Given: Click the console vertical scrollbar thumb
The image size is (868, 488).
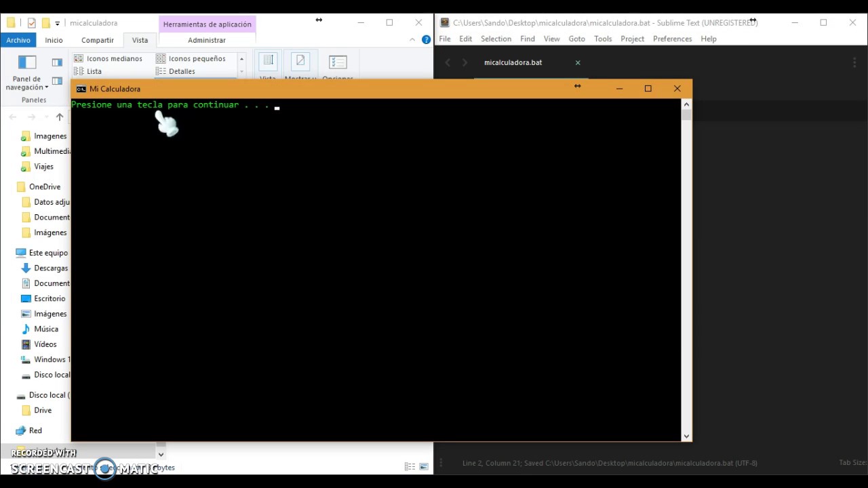Looking at the screenshot, I should point(687,115).
